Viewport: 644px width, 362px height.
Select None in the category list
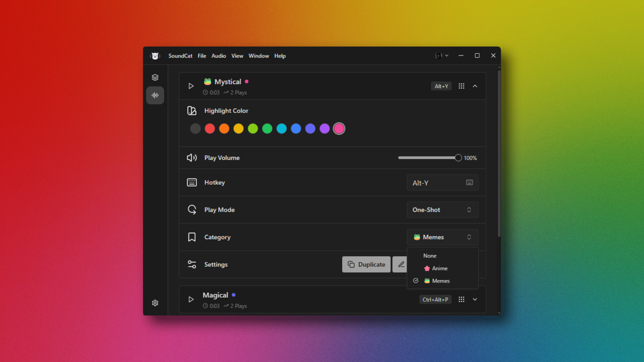(x=429, y=255)
